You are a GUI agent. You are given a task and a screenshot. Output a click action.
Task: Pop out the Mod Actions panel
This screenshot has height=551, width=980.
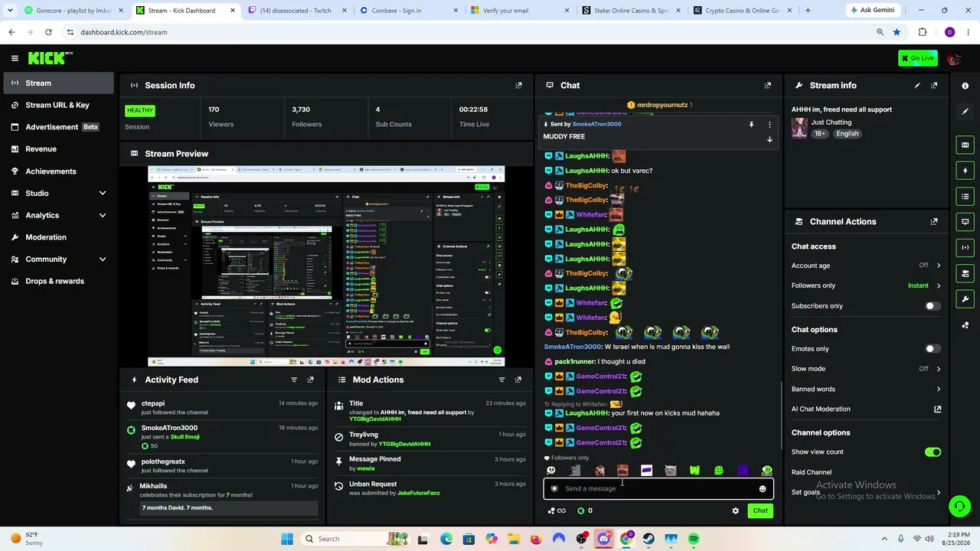coord(518,380)
